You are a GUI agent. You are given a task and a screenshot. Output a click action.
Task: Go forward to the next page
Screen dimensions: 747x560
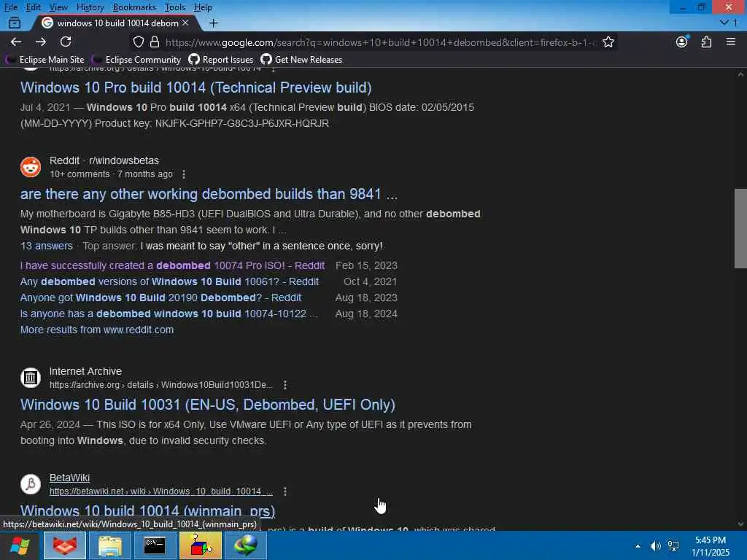point(41,42)
